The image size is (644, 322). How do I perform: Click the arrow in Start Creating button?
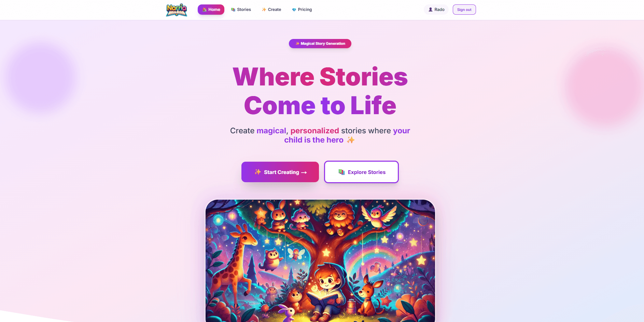coord(304,173)
